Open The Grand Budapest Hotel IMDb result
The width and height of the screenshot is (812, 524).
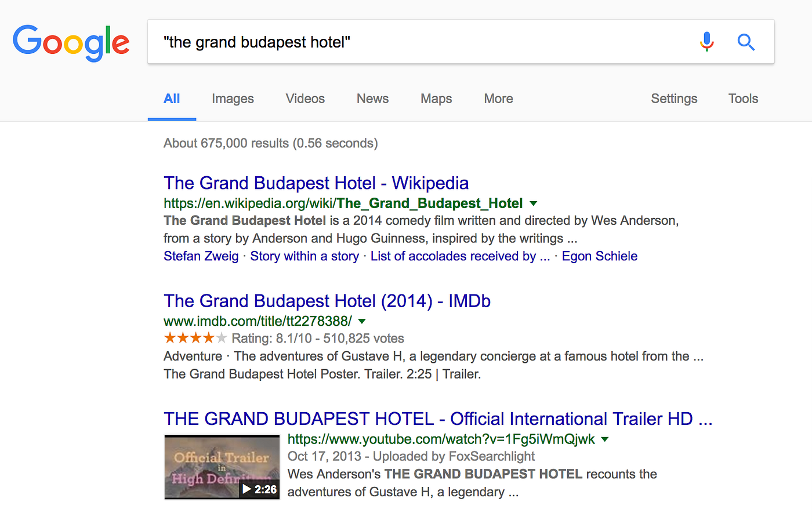pos(327,301)
